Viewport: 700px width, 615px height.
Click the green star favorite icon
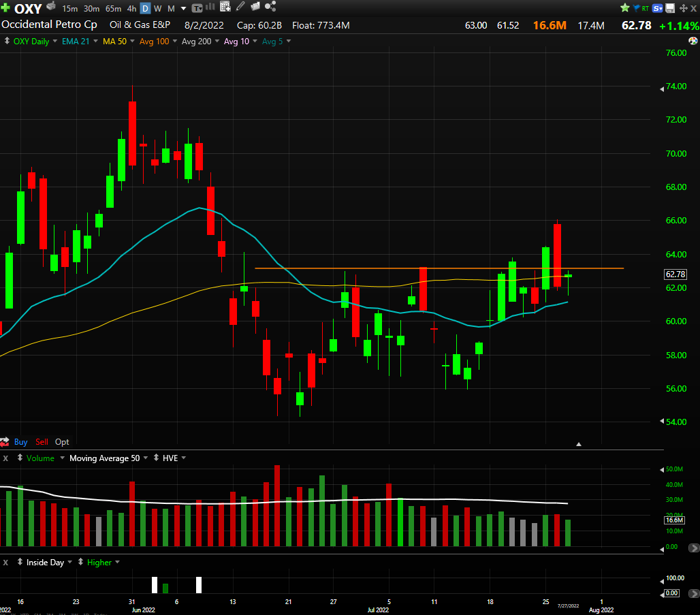click(625, 7)
